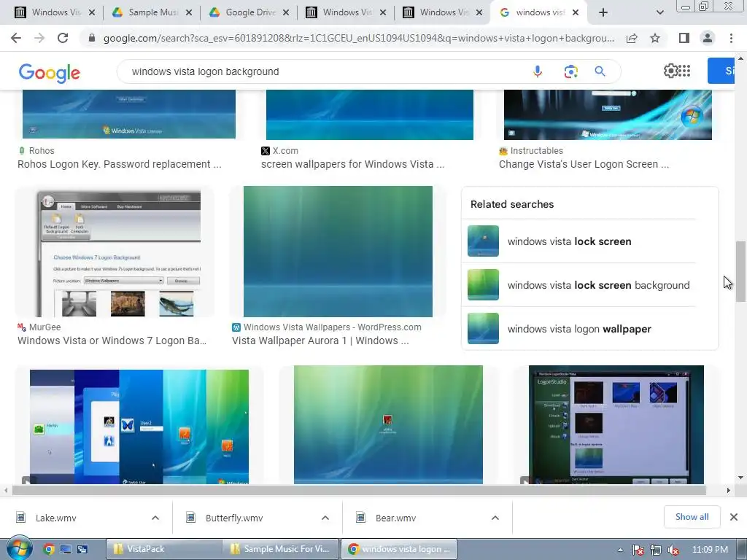The width and height of the screenshot is (747, 560).
Task: Open Instructables Change Vista's Logon Screen result
Action: coord(584,164)
